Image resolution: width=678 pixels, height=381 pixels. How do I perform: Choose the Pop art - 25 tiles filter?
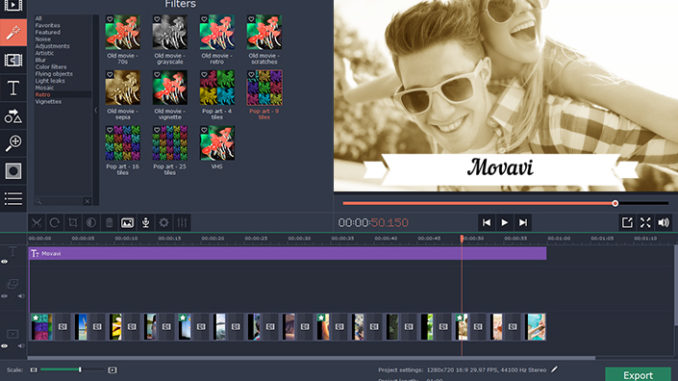(170, 143)
